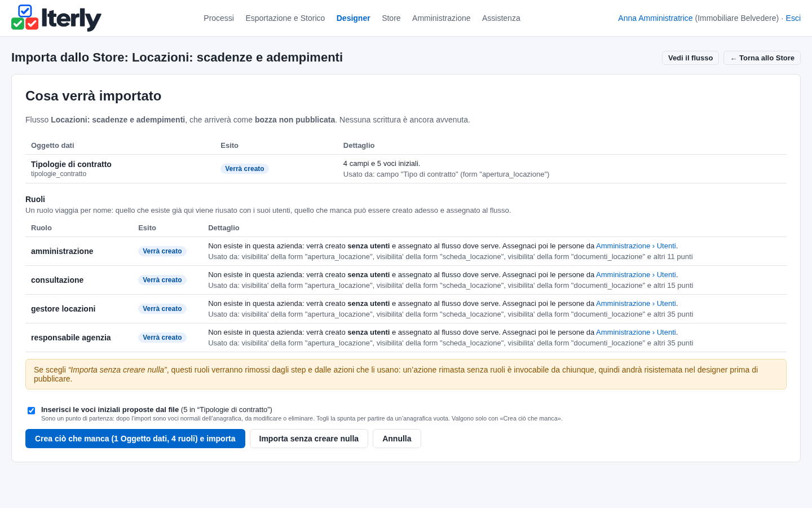The image size is (812, 508).
Task: Click the yellow warning about Importa senza creare nulla
Action: 406,374
